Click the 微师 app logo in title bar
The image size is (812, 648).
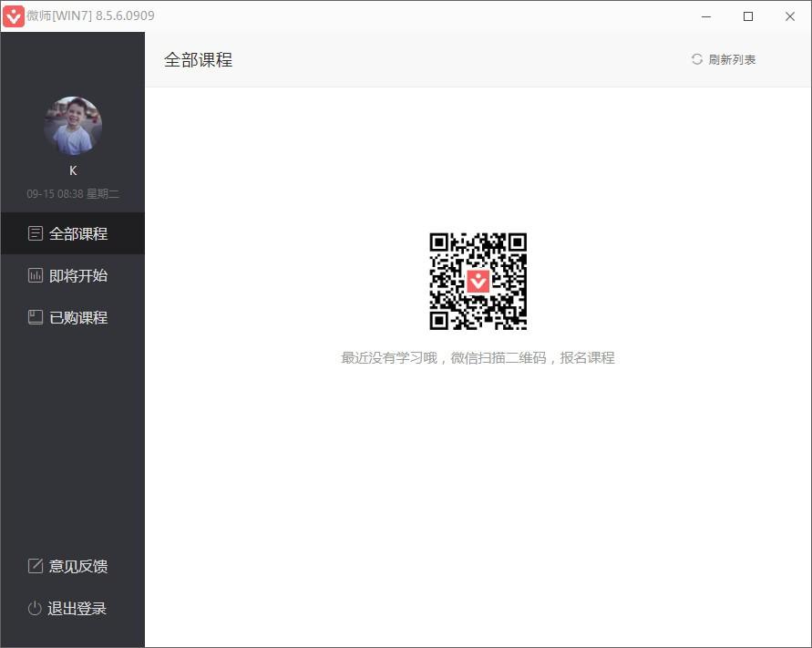[x=14, y=16]
